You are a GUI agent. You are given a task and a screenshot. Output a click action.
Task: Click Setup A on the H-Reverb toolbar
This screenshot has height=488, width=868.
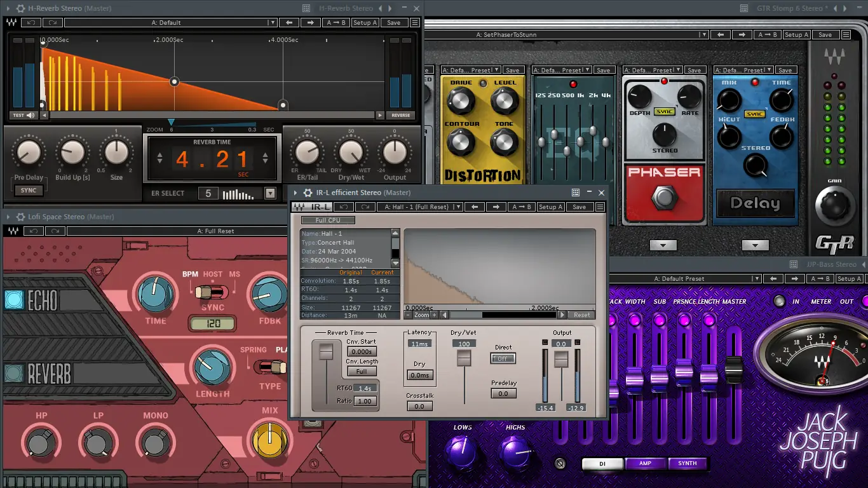click(365, 22)
